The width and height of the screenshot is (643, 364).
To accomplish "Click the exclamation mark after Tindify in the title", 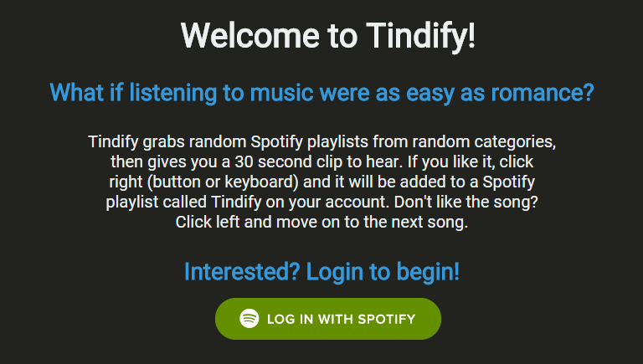I will (471, 36).
